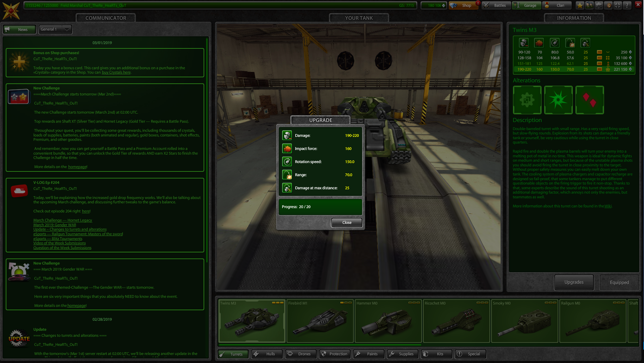Open 'Video of the Week Submissions' link
Image resolution: width=644 pixels, height=363 pixels.
59,243
